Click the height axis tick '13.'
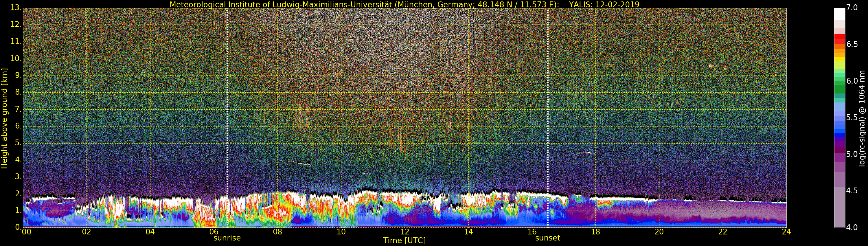The height and width of the screenshot is (246, 868). click(x=16, y=8)
